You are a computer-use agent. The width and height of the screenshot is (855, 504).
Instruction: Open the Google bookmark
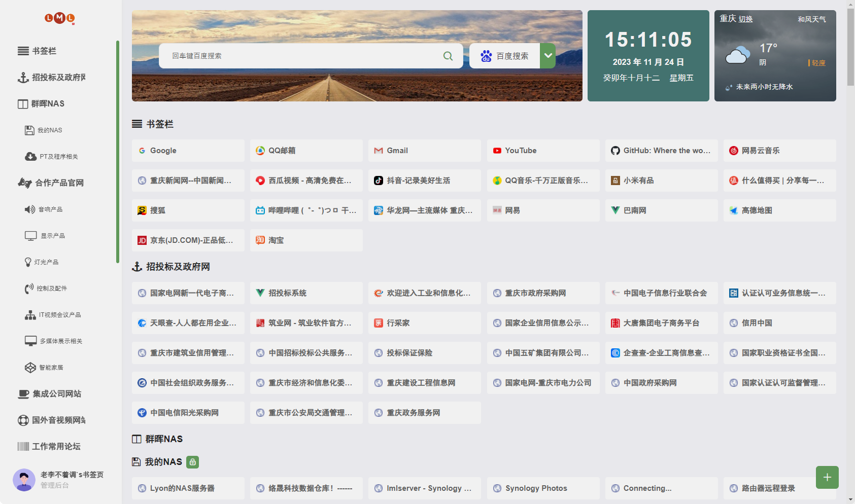coord(188,151)
